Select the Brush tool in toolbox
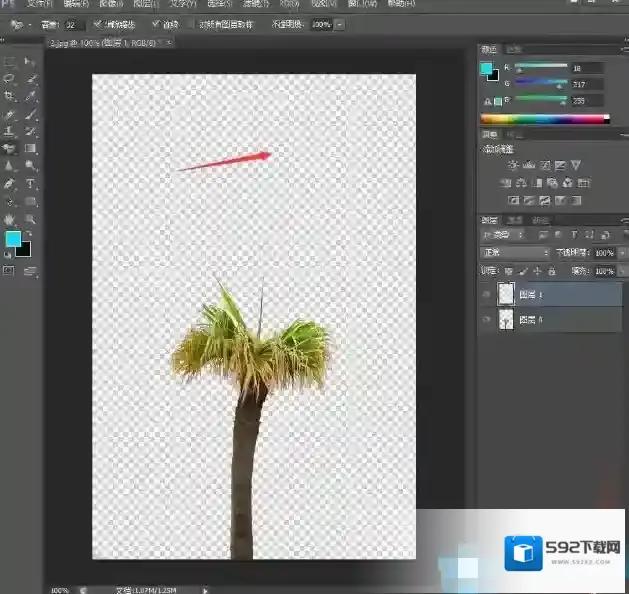629x594 pixels. pos(30,114)
